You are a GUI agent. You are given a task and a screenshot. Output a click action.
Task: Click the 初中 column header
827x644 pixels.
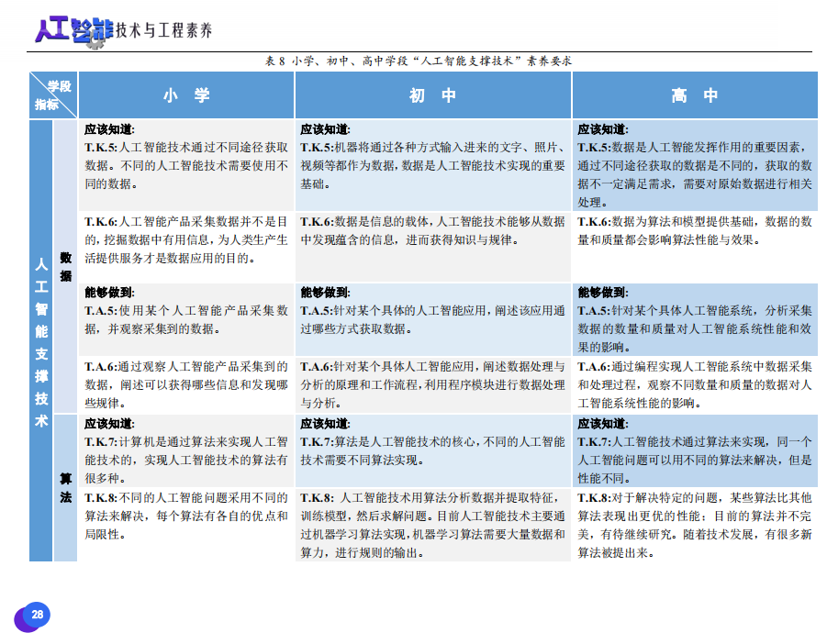(x=432, y=95)
